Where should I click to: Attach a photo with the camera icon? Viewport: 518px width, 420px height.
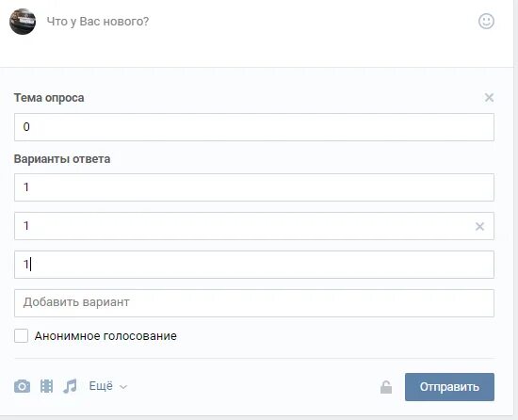23,386
